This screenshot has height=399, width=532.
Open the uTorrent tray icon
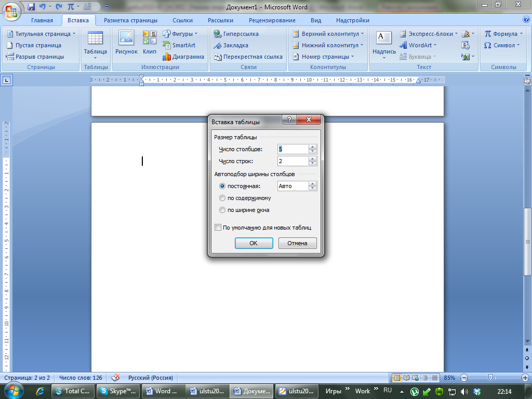coord(414,392)
